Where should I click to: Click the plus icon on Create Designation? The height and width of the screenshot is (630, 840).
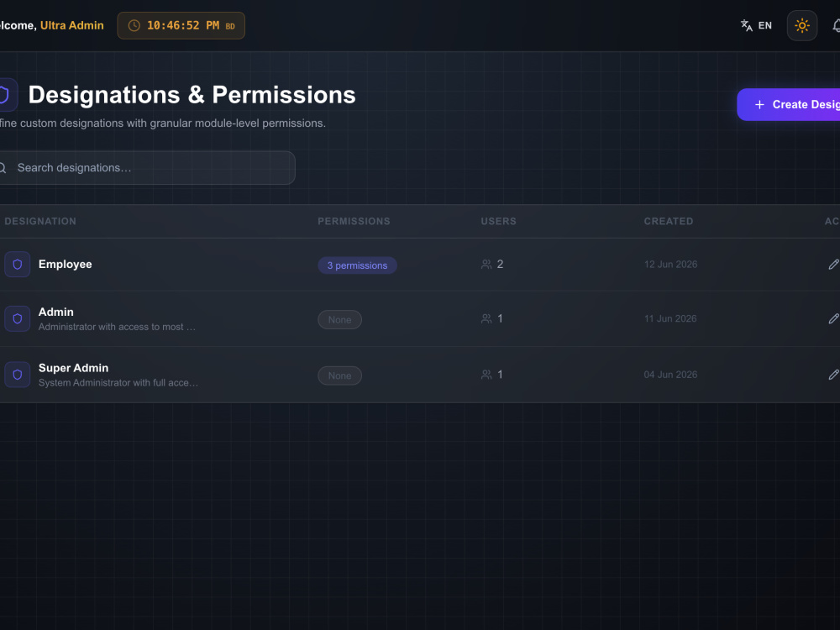click(759, 104)
